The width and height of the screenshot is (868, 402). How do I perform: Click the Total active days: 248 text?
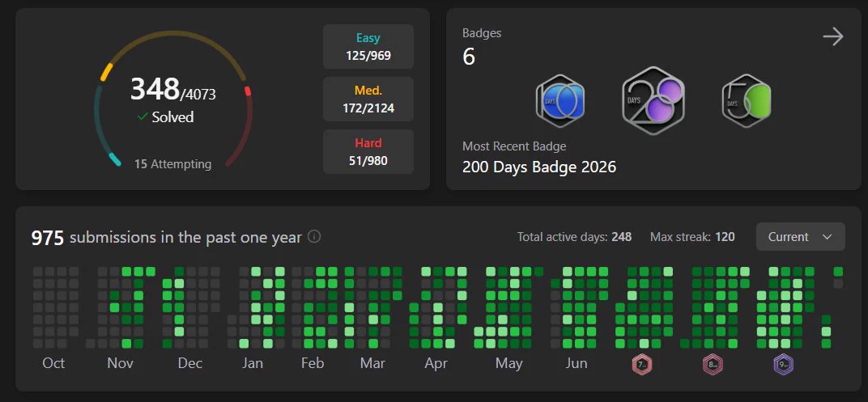(574, 237)
